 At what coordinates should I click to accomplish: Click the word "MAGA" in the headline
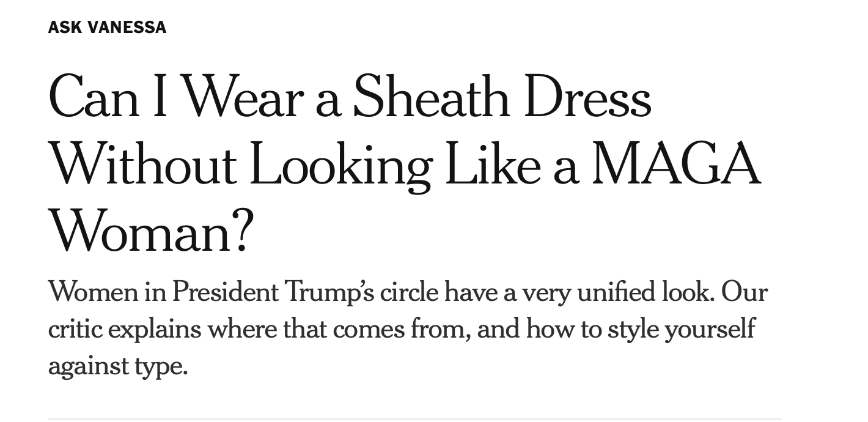pos(676,165)
